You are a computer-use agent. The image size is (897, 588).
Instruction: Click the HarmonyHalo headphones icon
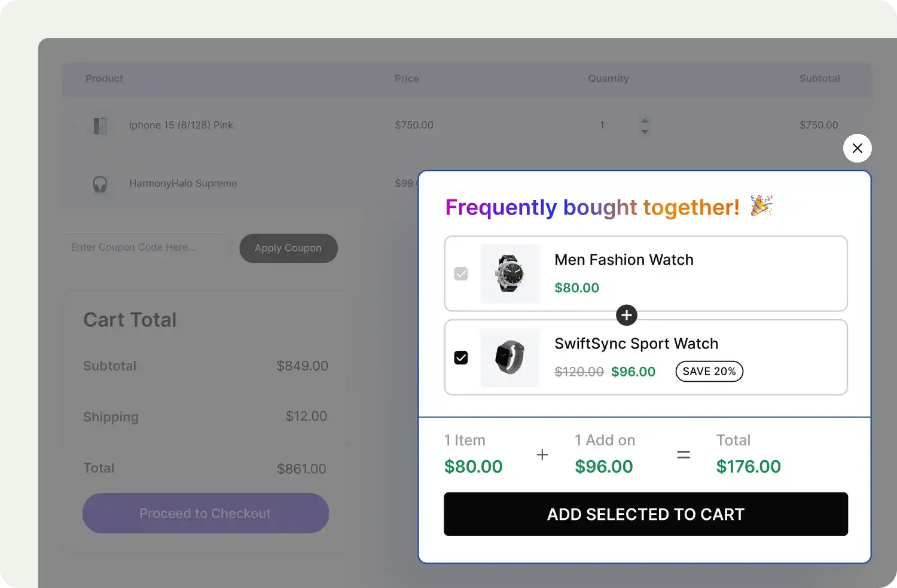click(x=100, y=184)
